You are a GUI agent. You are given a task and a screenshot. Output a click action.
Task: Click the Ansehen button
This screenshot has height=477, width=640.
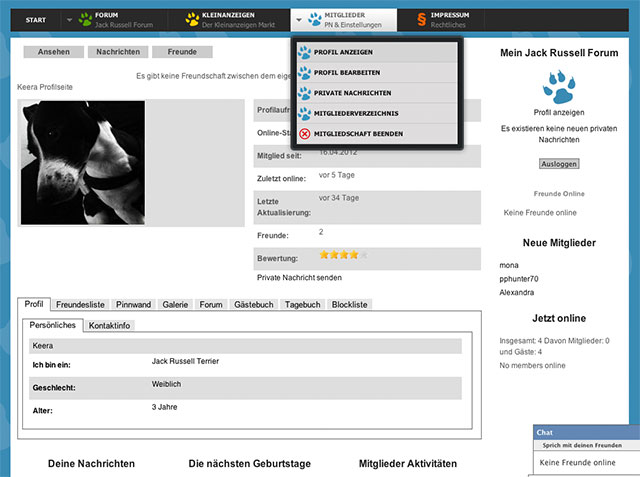pyautogui.click(x=54, y=52)
